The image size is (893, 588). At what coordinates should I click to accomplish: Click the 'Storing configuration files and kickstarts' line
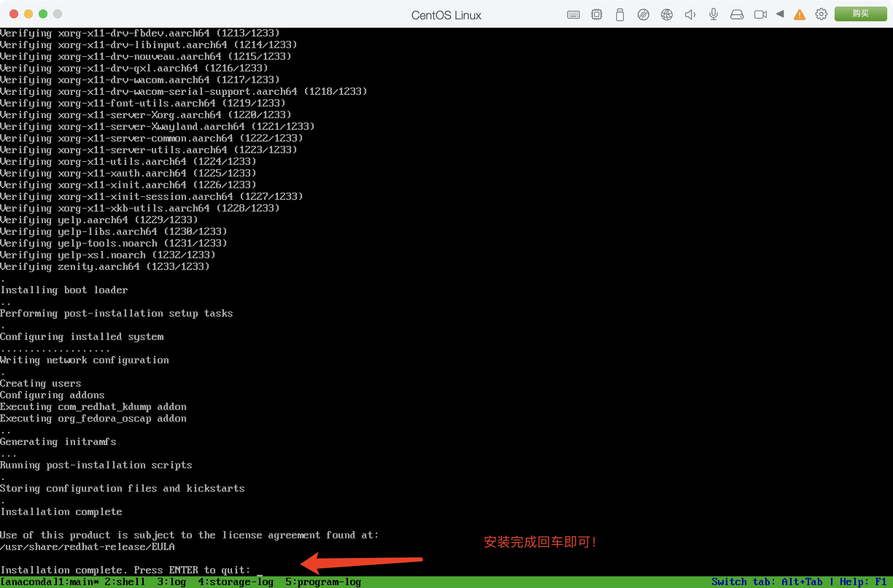[122, 488]
